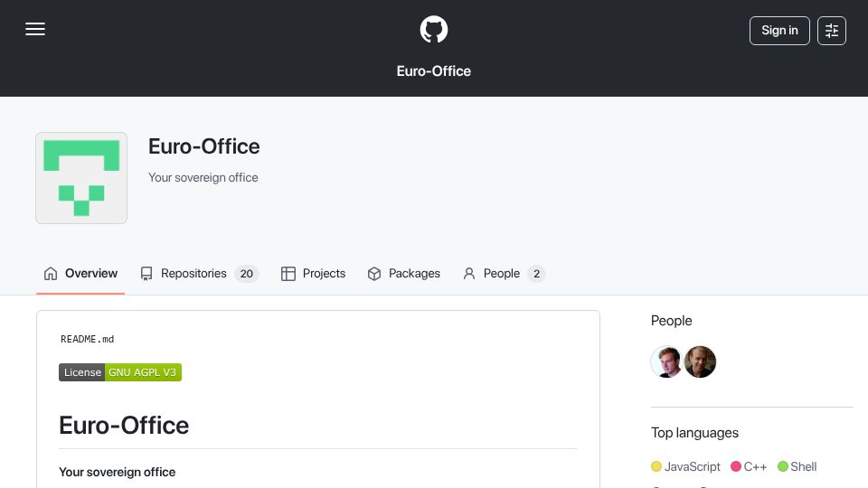868x488 pixels.
Task: Click the Sign in button
Action: click(x=779, y=31)
